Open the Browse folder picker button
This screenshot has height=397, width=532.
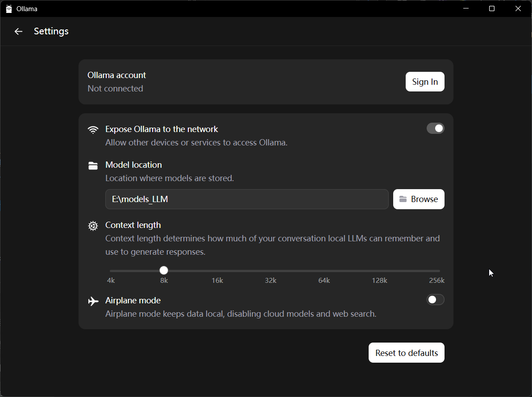coord(419,199)
